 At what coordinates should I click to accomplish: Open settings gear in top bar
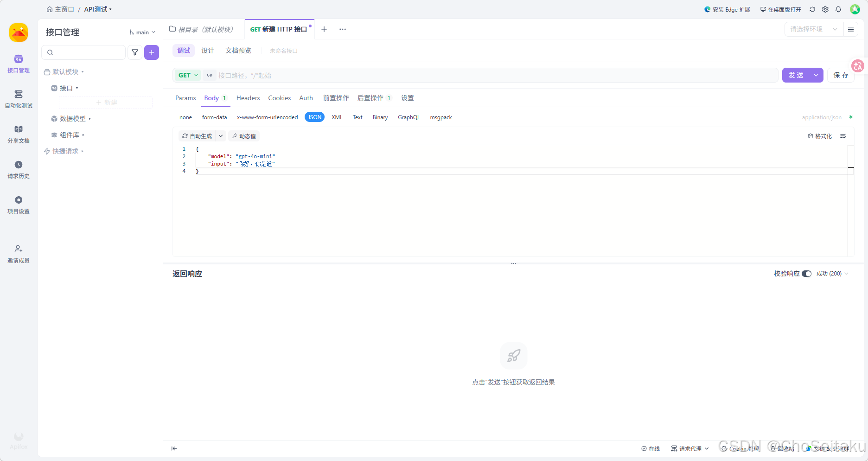825,9
